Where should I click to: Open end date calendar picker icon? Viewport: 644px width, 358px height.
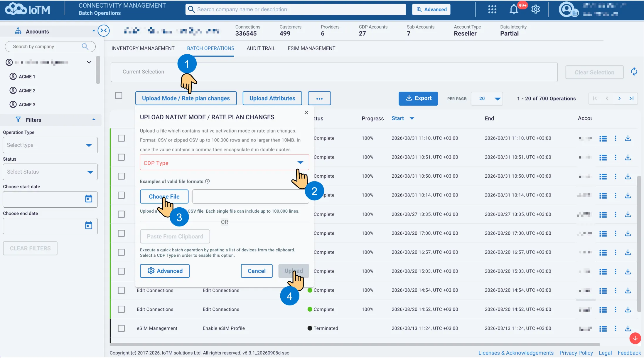coord(89,226)
